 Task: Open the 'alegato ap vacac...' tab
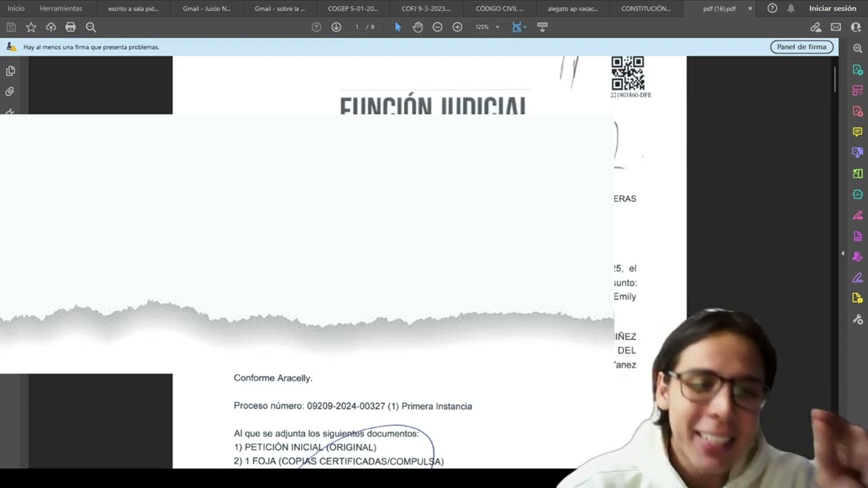click(572, 9)
